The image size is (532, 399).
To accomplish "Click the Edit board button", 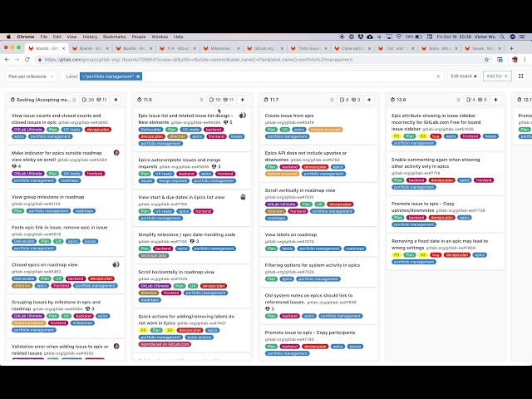I will (x=463, y=76).
